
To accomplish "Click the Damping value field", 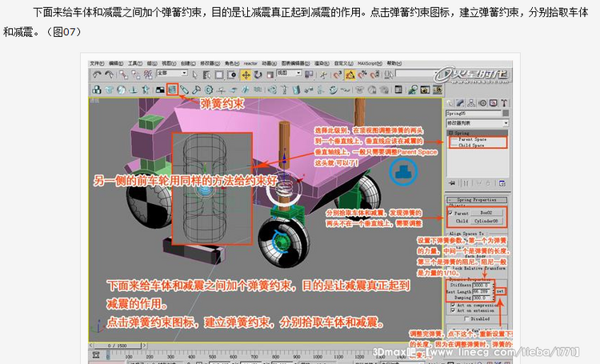I will pyautogui.click(x=482, y=298).
